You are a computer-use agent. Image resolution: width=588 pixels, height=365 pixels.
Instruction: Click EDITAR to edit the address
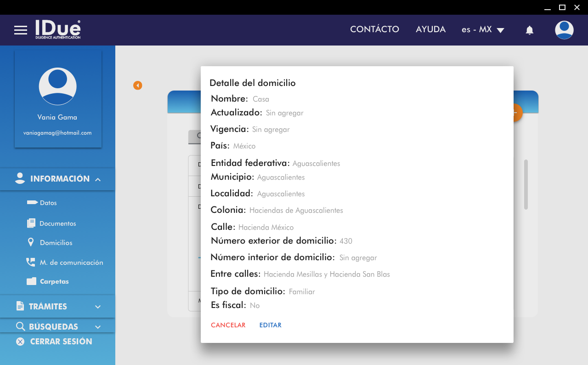[x=270, y=325]
